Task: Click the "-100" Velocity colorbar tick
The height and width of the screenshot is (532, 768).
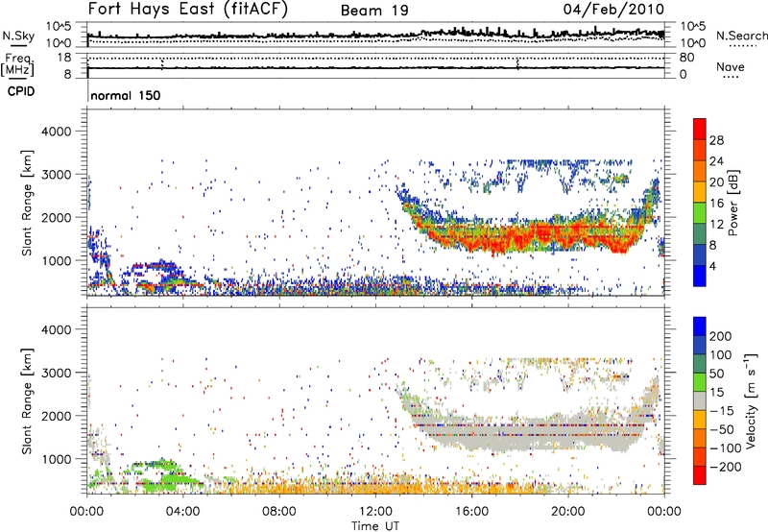Action: (725, 448)
